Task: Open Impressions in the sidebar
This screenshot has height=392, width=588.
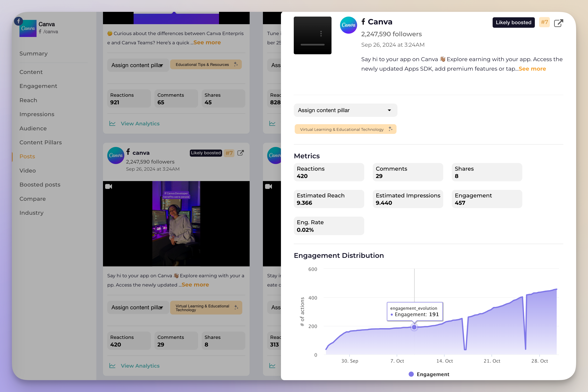Action: click(37, 114)
